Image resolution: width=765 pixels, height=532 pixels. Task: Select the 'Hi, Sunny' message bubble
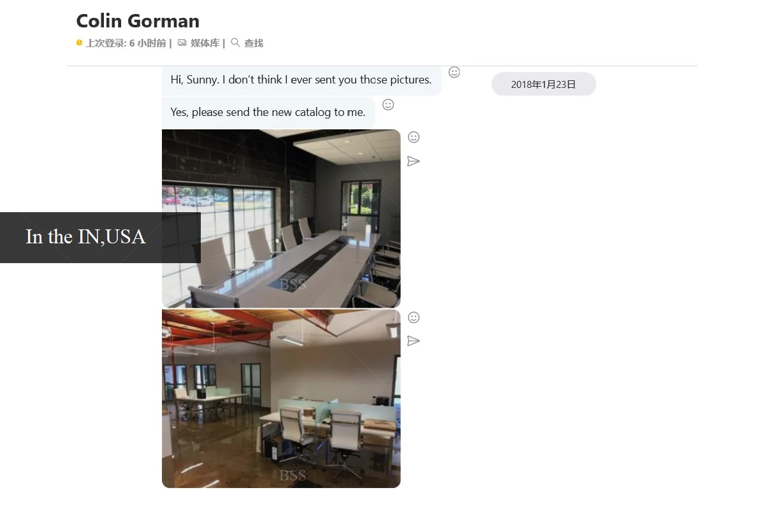point(302,80)
